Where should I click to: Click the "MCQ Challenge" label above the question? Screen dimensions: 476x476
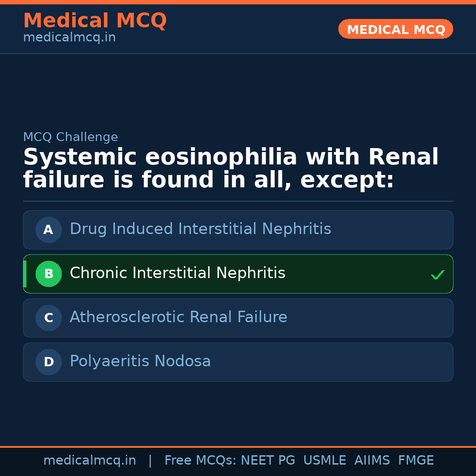coord(71,137)
